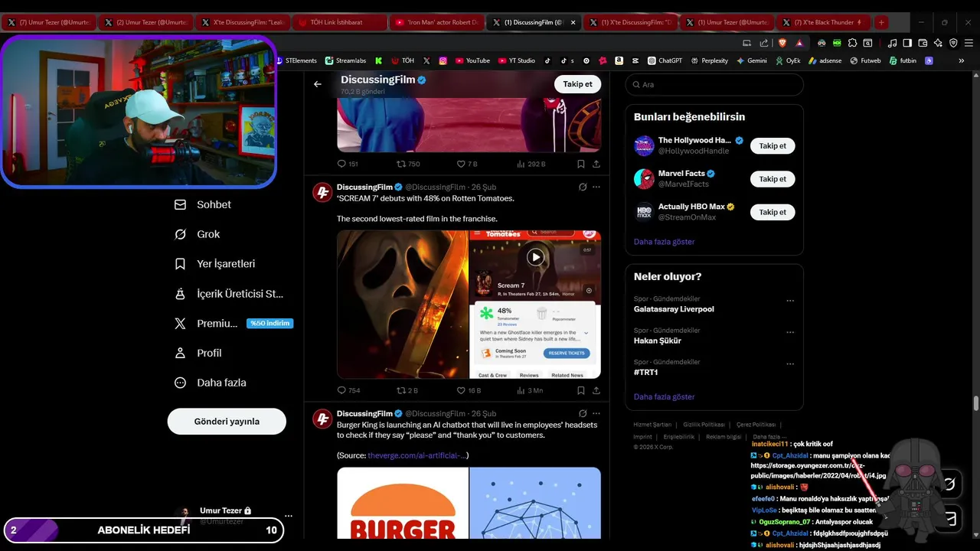
Task: Expand Daha fazla menu in the sidebar
Action: (x=211, y=383)
